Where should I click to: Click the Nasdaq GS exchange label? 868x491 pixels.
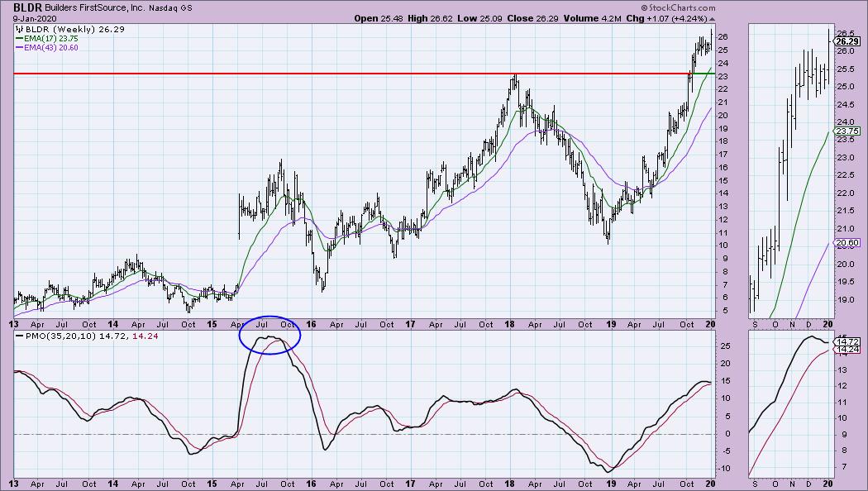[x=170, y=8]
